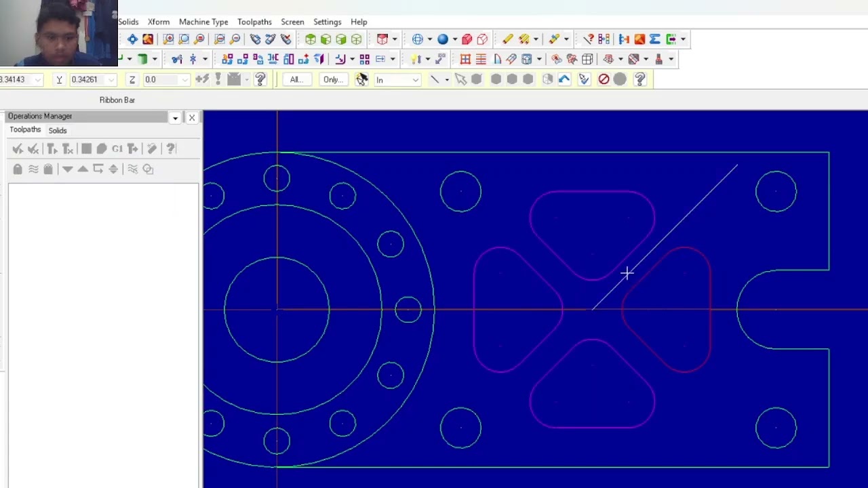This screenshot has height=488, width=868.
Task: Click the ribbon bar help question-mark icon
Action: coord(639,79)
